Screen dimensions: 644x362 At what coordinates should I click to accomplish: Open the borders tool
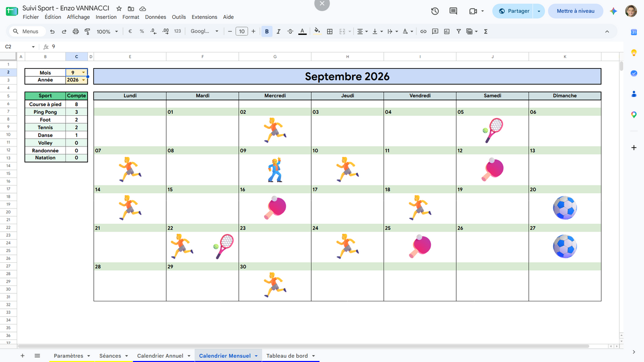(x=330, y=32)
